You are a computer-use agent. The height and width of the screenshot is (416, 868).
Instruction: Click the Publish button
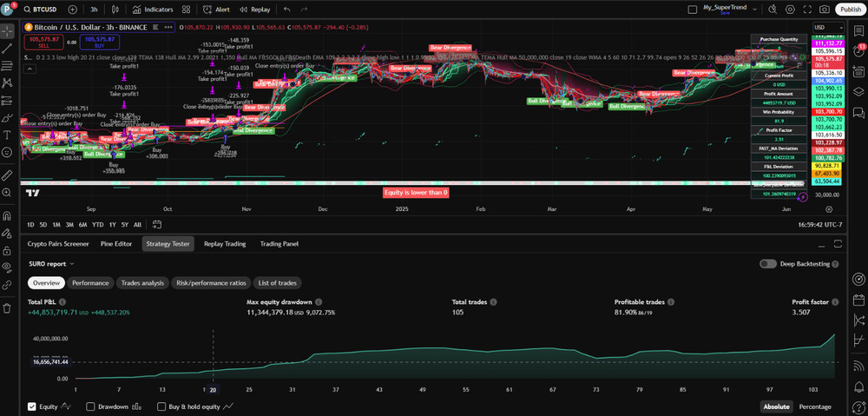tap(851, 10)
